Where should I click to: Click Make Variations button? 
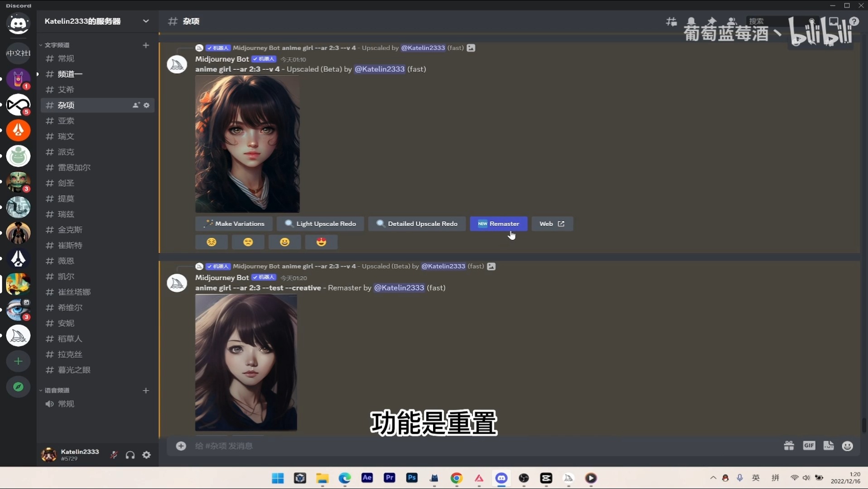[234, 224]
